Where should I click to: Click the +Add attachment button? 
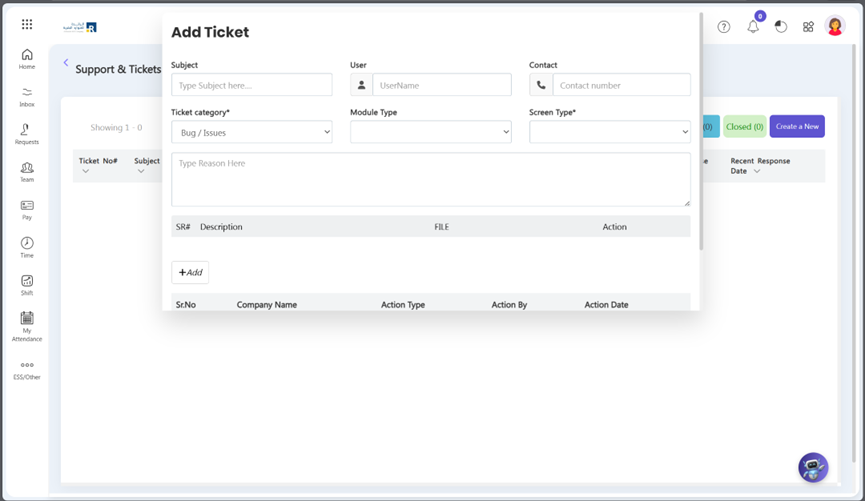tap(190, 272)
